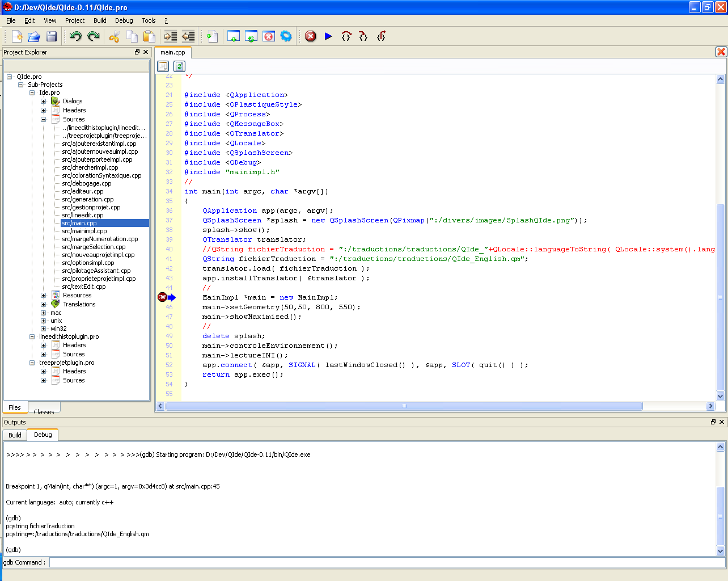728x581 pixels.
Task: Start debugging with blue play arrow
Action: coord(328,36)
